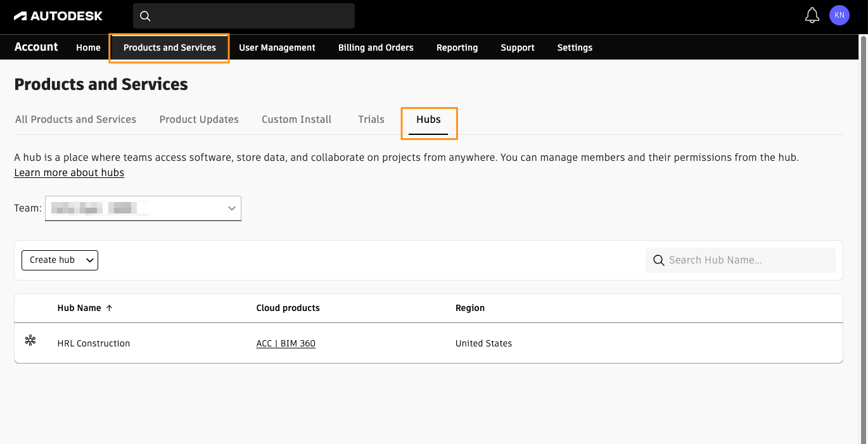The height and width of the screenshot is (444, 868).
Task: Switch to the Trials tab
Action: pos(371,119)
